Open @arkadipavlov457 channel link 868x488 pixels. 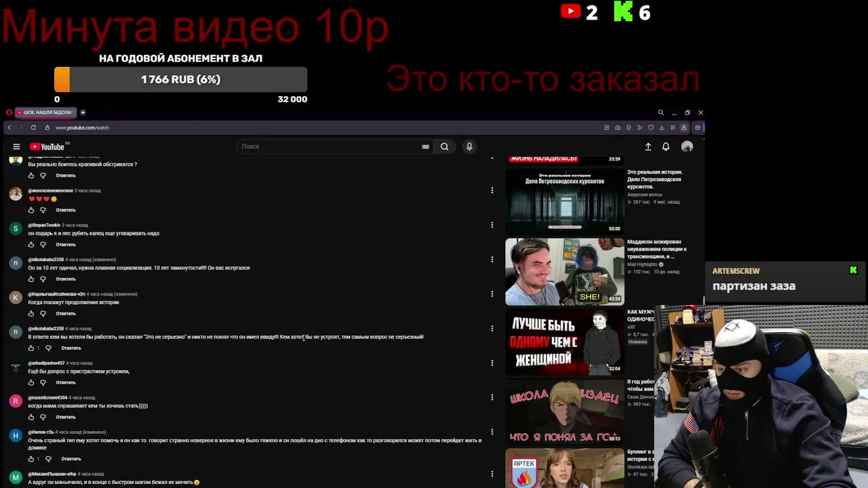pos(46,363)
